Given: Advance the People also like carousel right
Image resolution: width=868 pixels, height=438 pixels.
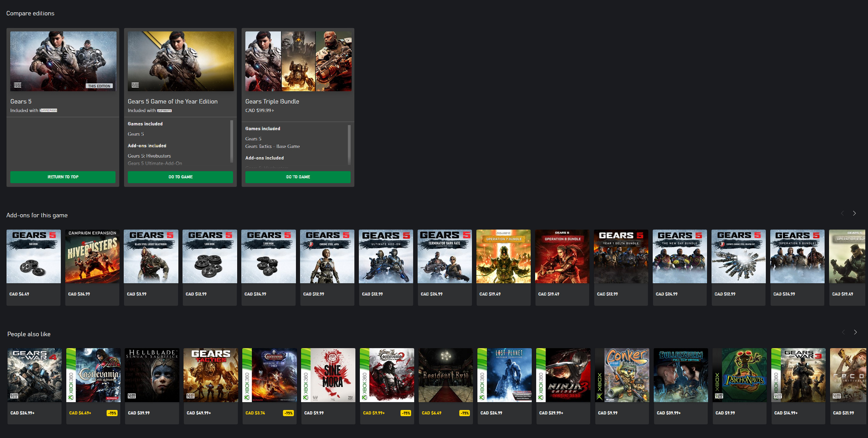Looking at the screenshot, I should (855, 332).
